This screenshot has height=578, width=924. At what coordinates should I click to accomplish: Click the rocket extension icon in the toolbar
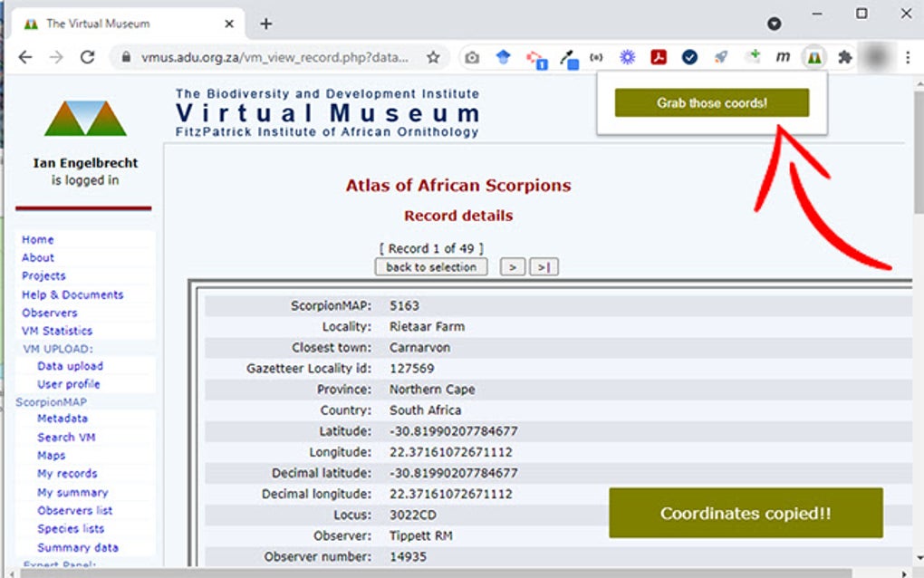click(x=720, y=56)
